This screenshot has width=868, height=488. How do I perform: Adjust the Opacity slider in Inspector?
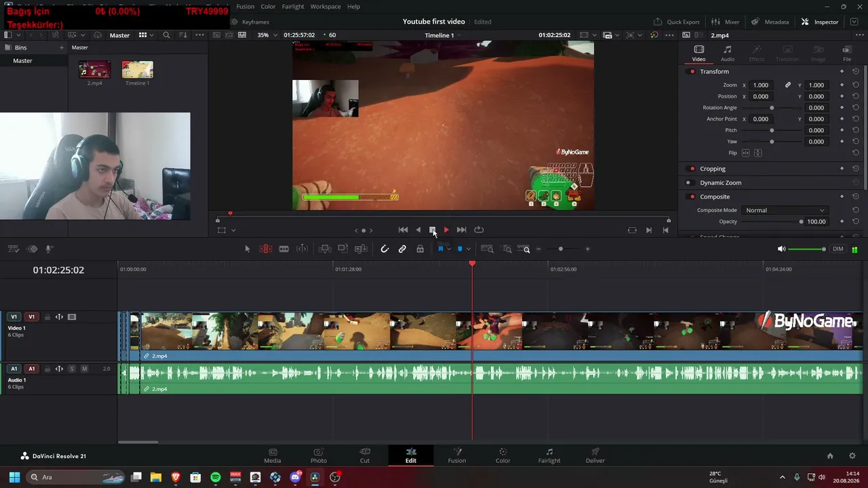coord(772,222)
